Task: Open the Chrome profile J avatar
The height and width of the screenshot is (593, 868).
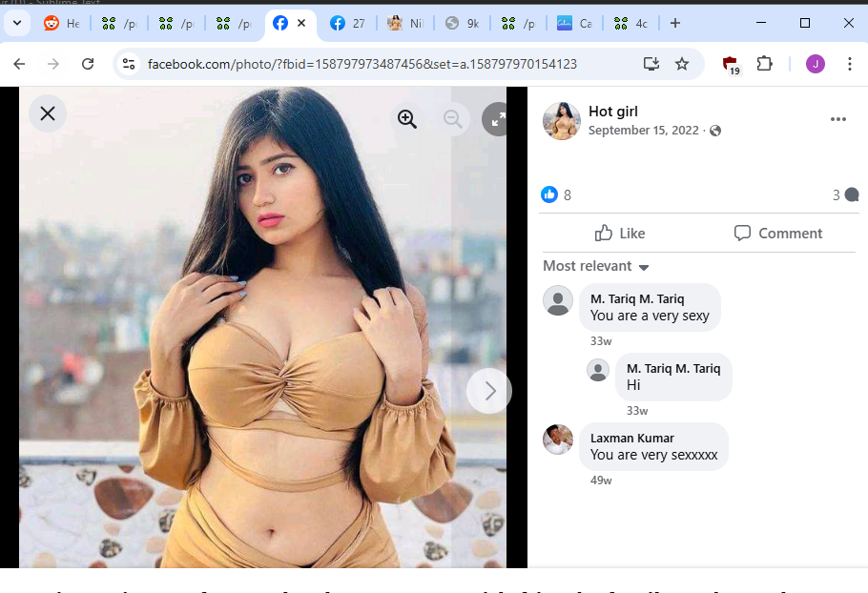Action: tap(816, 64)
